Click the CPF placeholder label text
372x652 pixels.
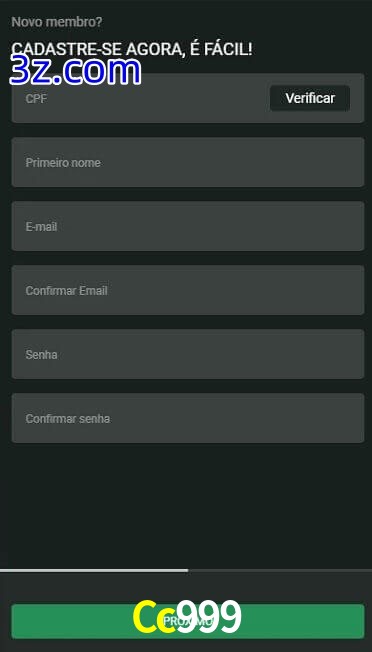(x=36, y=99)
